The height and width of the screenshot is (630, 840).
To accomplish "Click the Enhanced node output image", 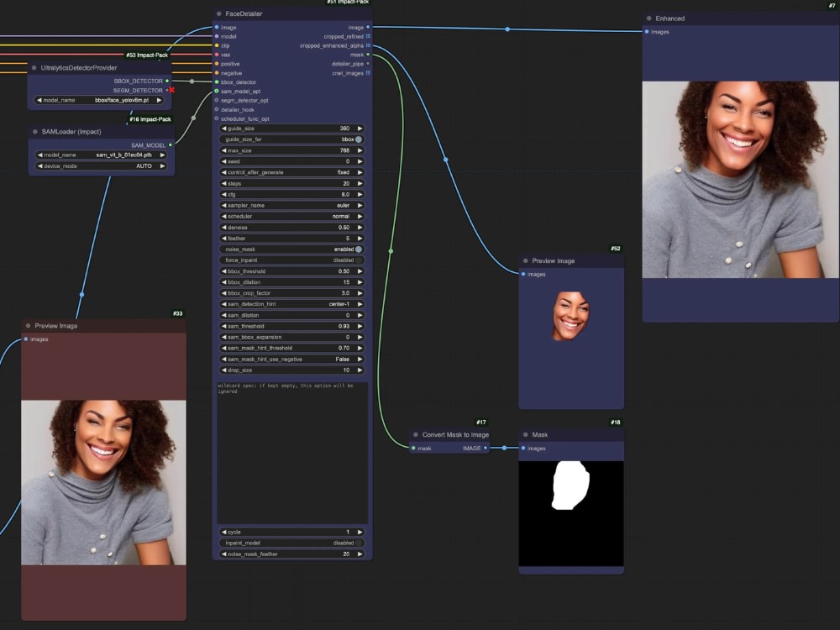I will click(x=740, y=180).
